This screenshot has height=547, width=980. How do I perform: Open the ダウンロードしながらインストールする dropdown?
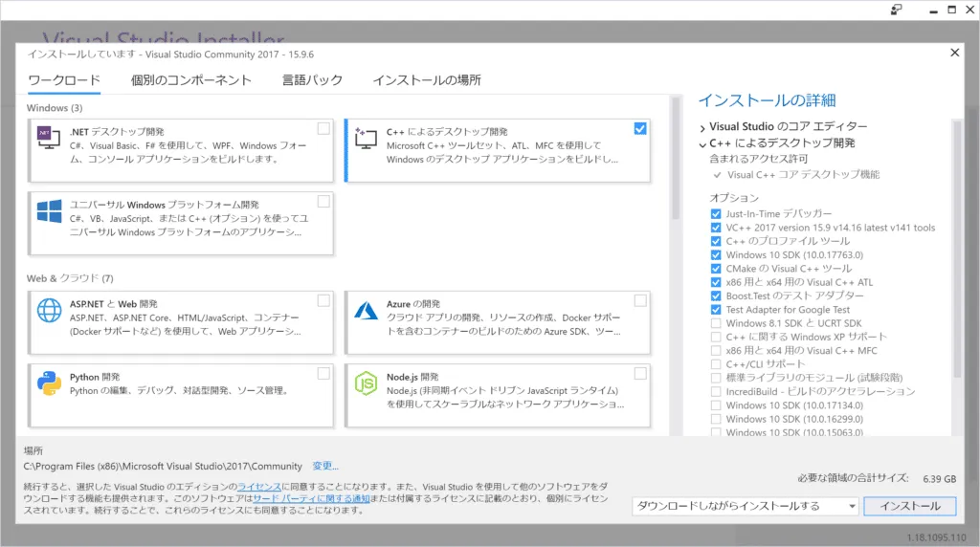pos(746,506)
